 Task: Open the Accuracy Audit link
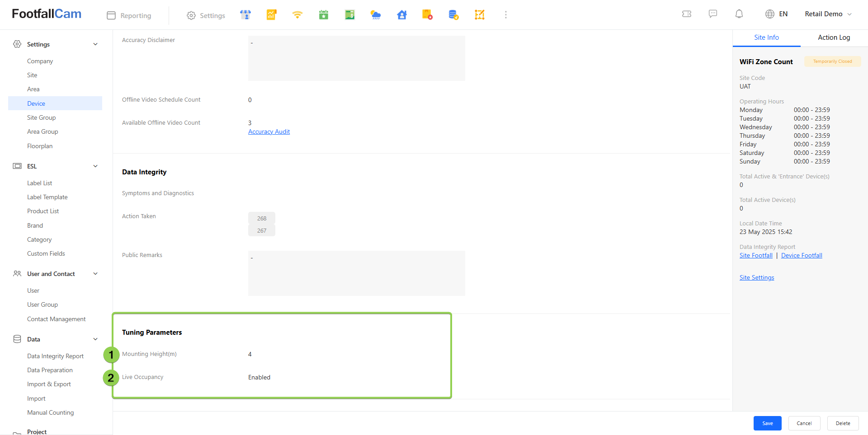(x=269, y=132)
